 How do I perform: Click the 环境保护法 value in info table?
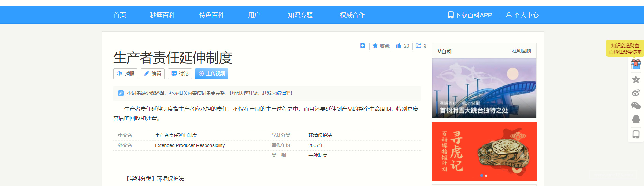pos(320,135)
